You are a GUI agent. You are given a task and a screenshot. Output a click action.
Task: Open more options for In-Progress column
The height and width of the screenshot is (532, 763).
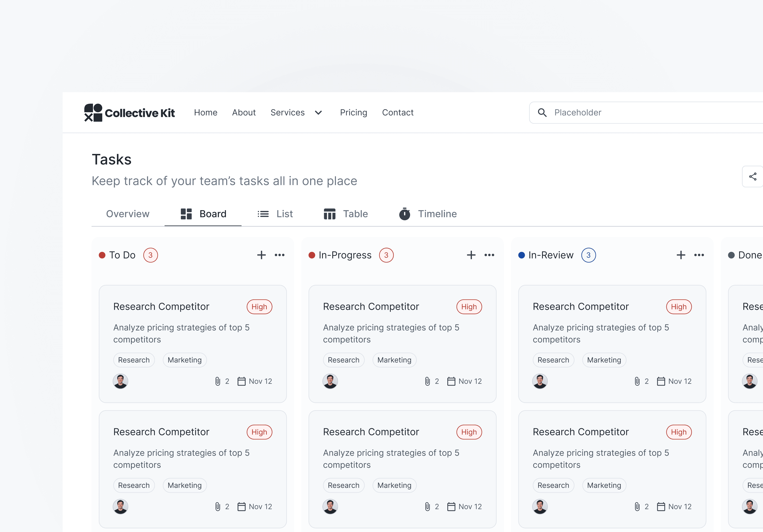pyautogui.click(x=489, y=255)
